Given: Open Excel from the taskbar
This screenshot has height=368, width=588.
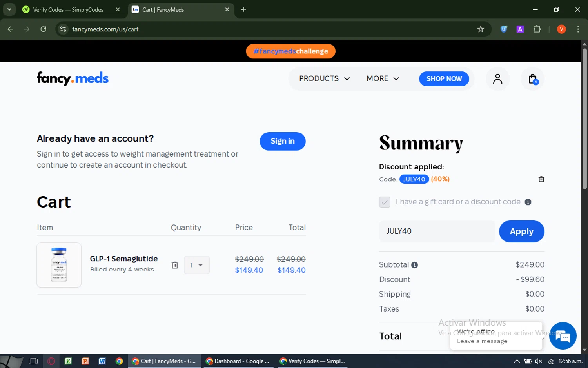Looking at the screenshot, I should 68,361.
